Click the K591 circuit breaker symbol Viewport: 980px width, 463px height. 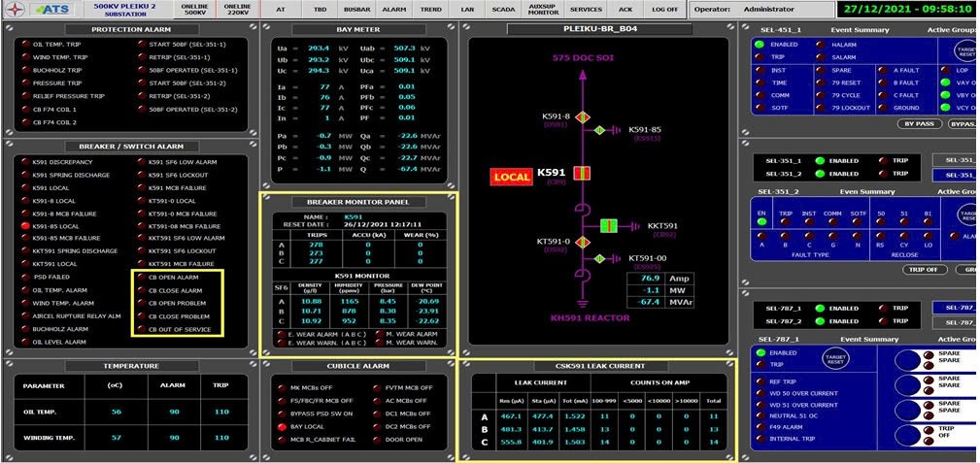click(x=582, y=174)
